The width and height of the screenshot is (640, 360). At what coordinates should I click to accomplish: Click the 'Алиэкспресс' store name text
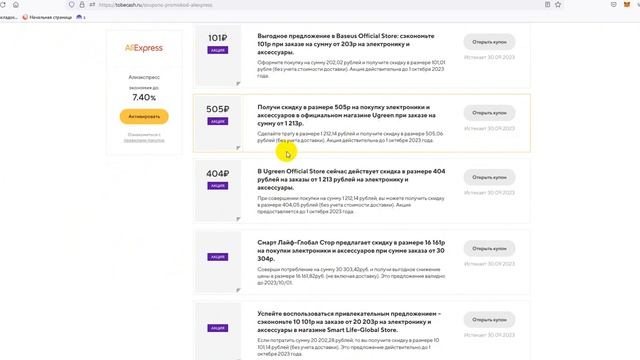click(144, 77)
